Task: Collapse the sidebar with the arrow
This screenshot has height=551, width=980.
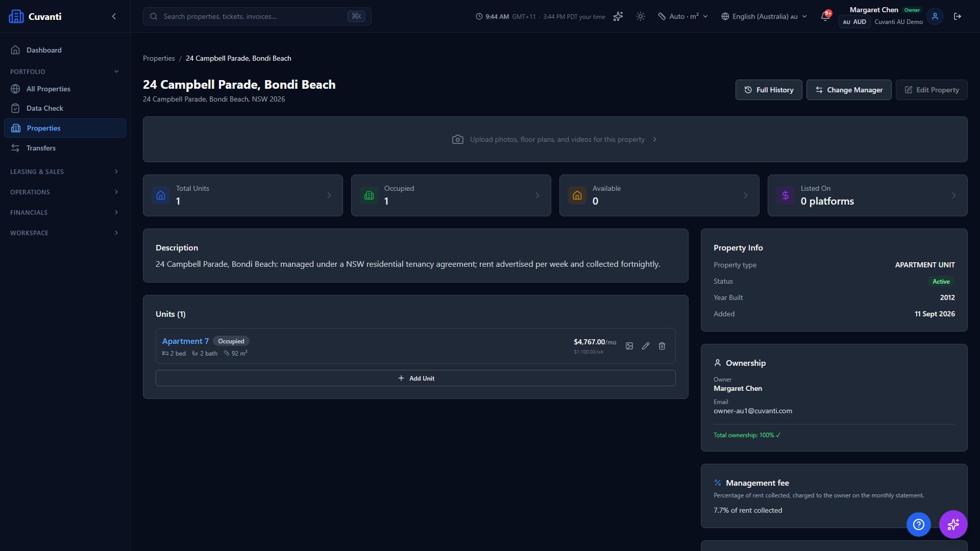Action: [x=114, y=16]
